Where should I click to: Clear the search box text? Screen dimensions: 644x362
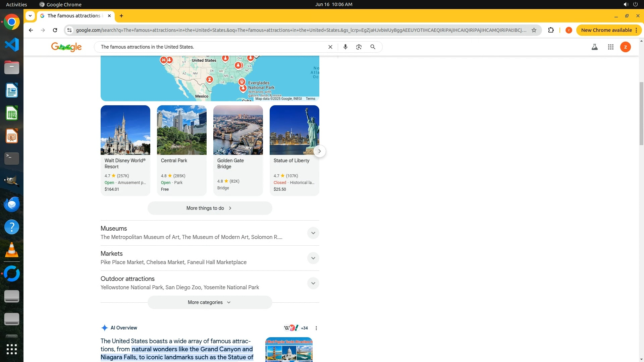coord(330,47)
